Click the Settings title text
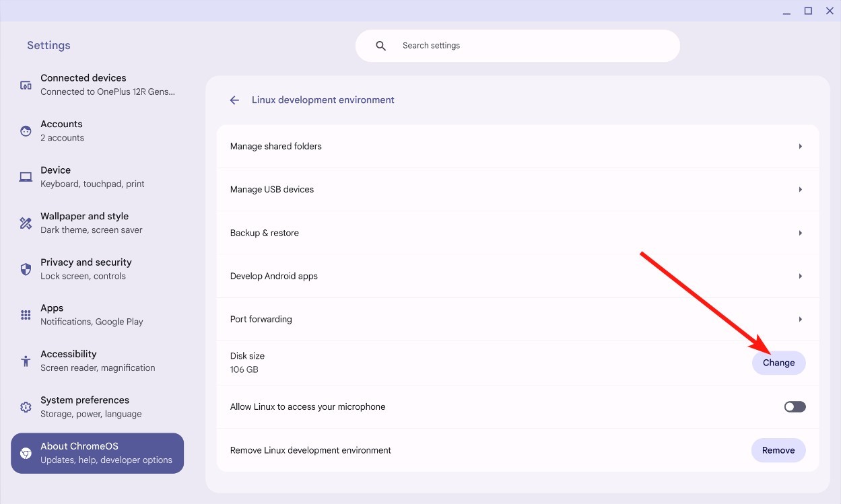 tap(48, 45)
